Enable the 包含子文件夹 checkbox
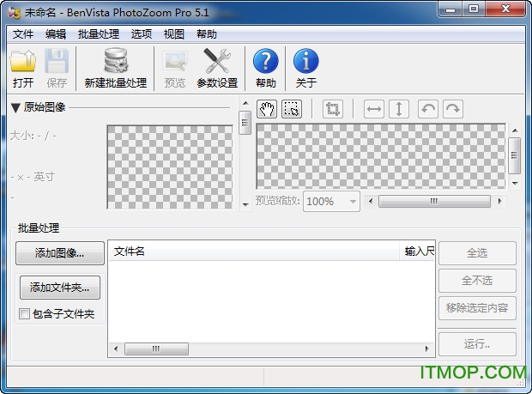This screenshot has width=532, height=394. (x=24, y=314)
